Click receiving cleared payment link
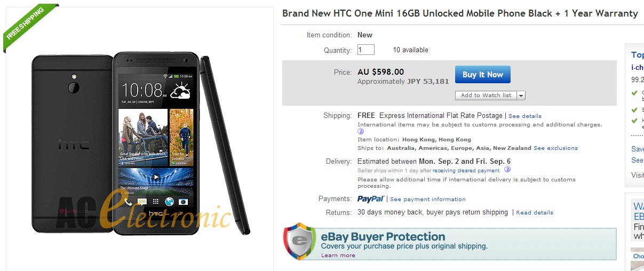 [466, 171]
